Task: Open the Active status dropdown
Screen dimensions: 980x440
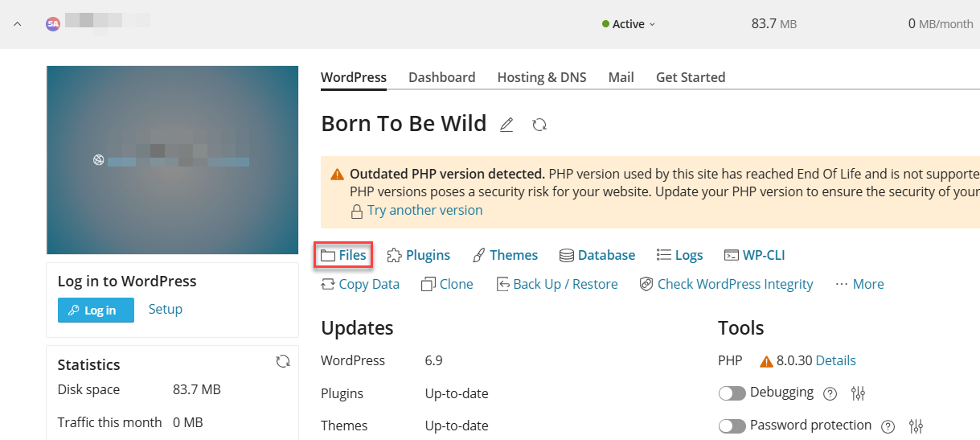Action: click(629, 24)
